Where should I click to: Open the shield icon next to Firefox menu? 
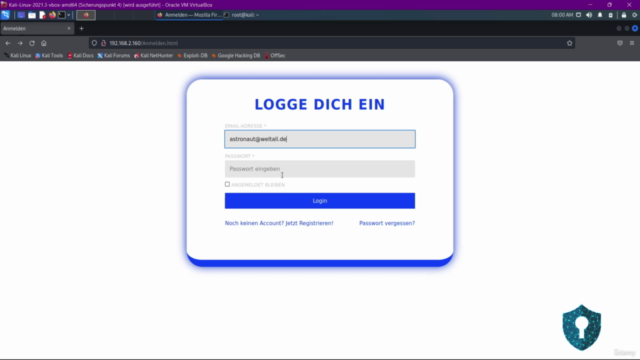click(620, 43)
